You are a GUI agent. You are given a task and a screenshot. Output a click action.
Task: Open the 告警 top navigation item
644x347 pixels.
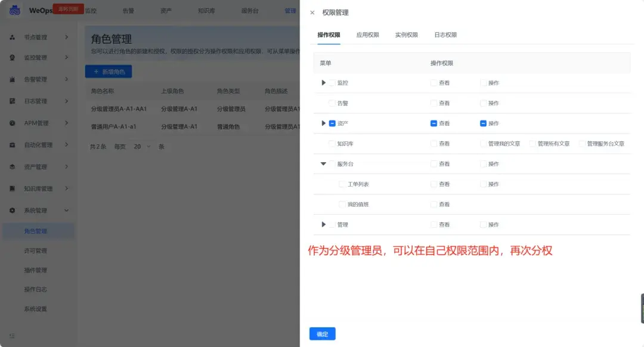pos(129,11)
